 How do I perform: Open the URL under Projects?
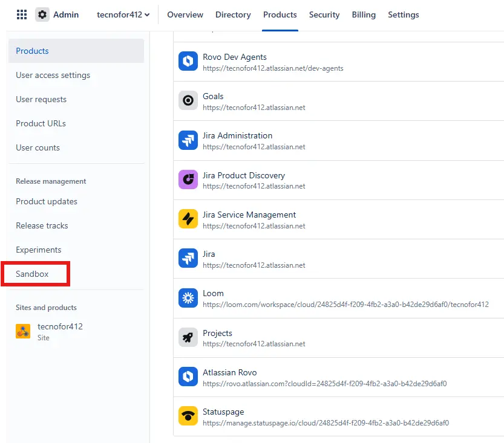pos(254,344)
